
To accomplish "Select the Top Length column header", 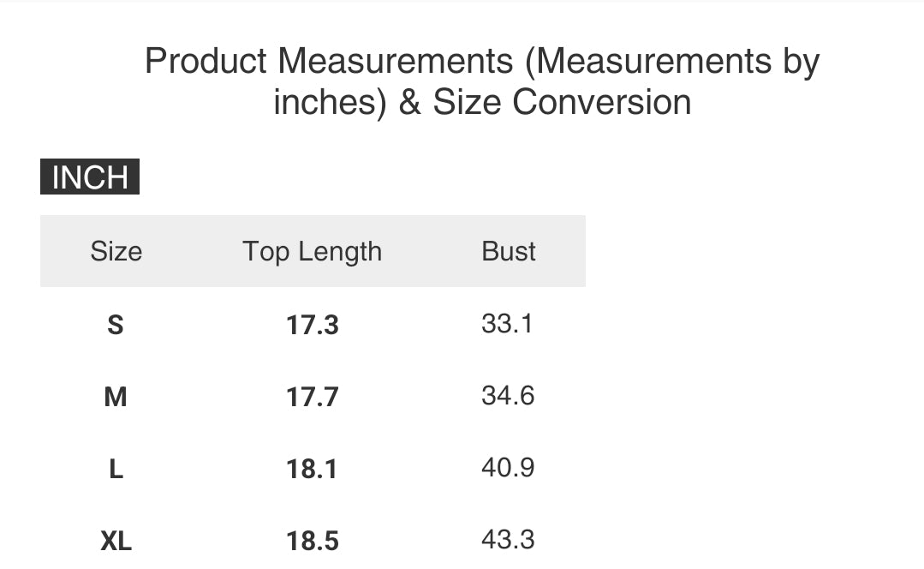I will click(x=313, y=252).
